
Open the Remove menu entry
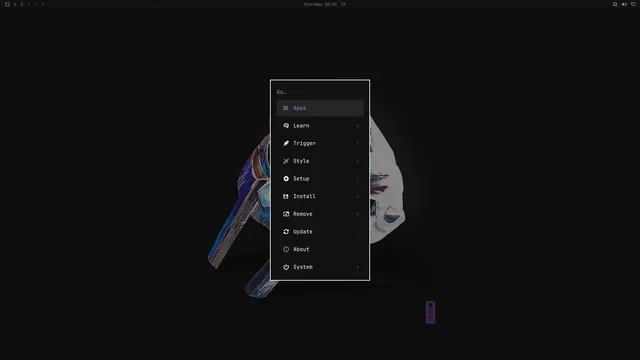pos(320,214)
